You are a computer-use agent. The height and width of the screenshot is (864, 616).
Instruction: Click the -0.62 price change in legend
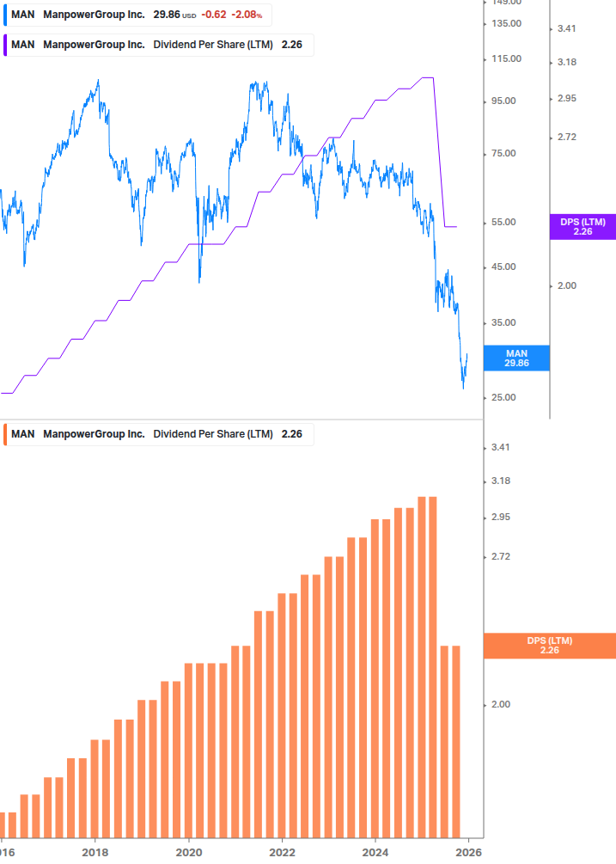coord(214,15)
